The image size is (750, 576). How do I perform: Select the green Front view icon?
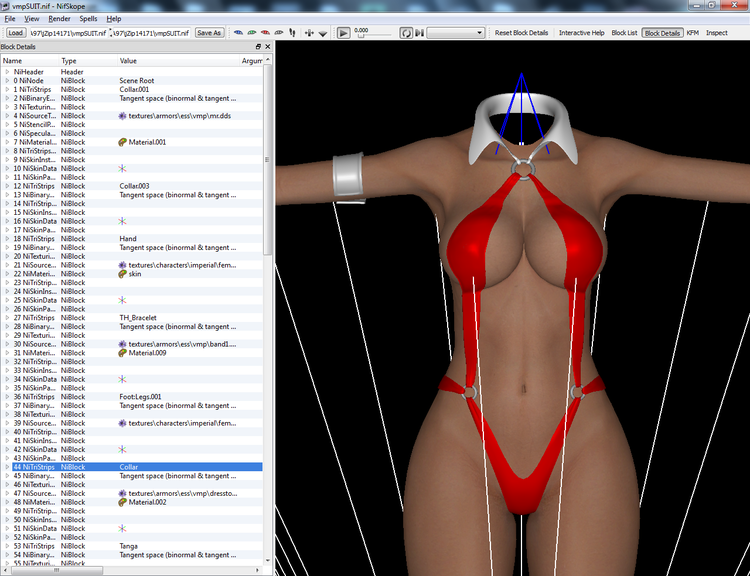pos(252,33)
